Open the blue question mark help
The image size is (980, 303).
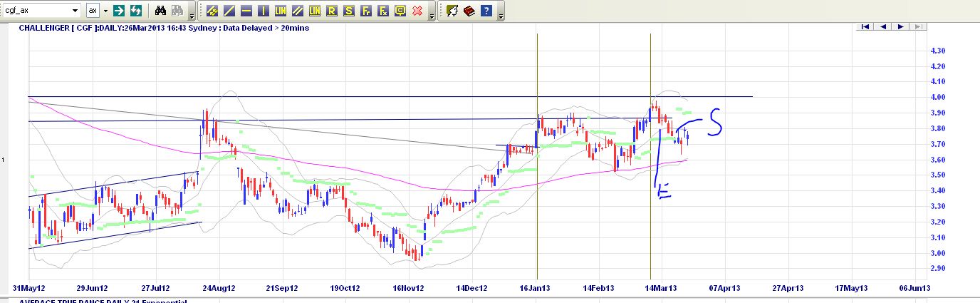click(x=486, y=11)
